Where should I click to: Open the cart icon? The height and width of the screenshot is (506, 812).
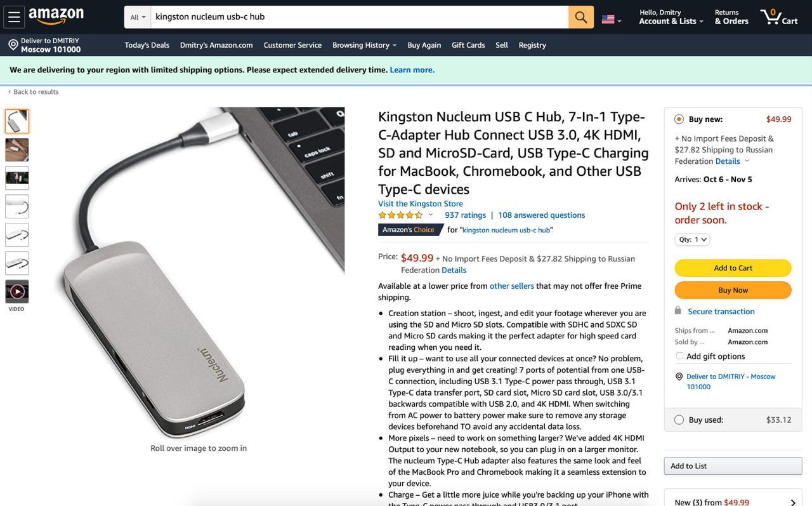(780, 17)
